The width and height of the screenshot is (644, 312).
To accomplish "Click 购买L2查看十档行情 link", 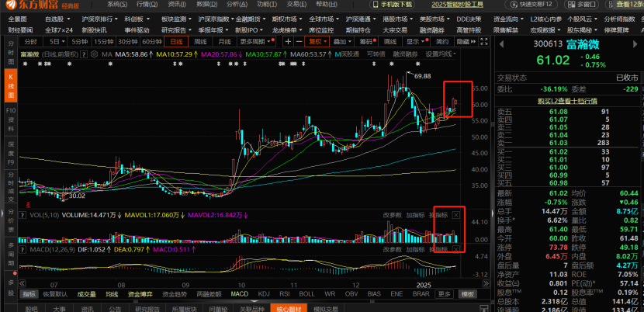I will [568, 101].
